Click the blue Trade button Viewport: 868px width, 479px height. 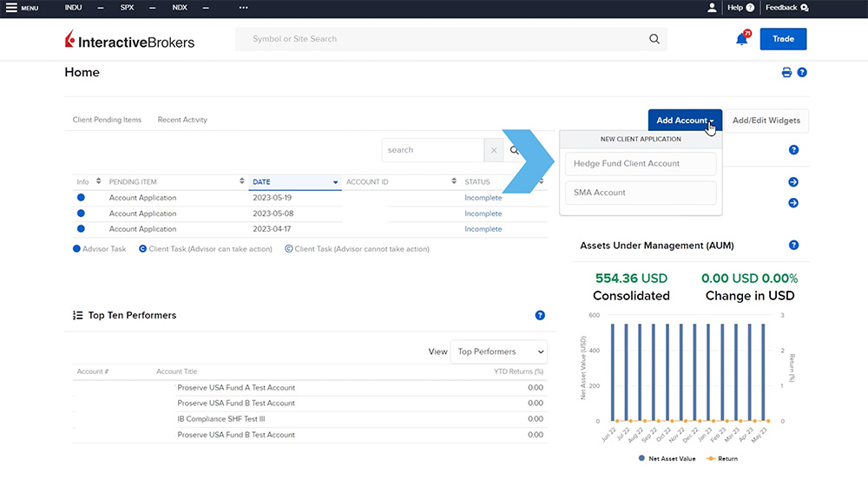pos(783,39)
